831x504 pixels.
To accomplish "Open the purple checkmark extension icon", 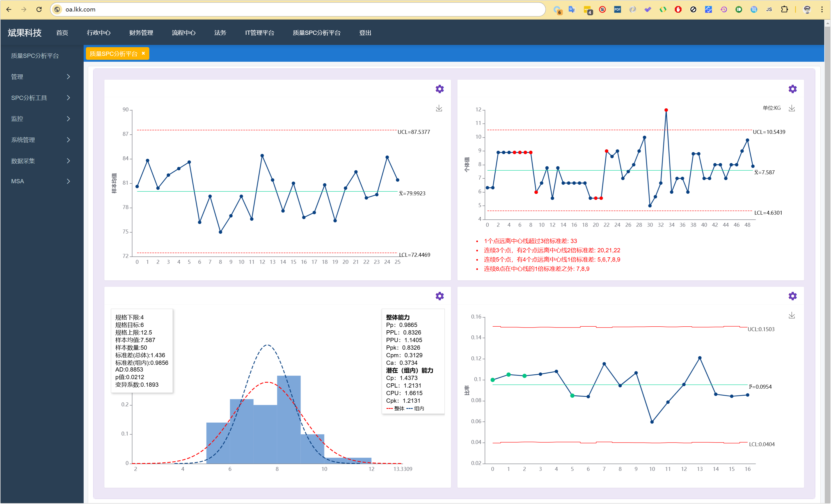I will click(x=647, y=10).
